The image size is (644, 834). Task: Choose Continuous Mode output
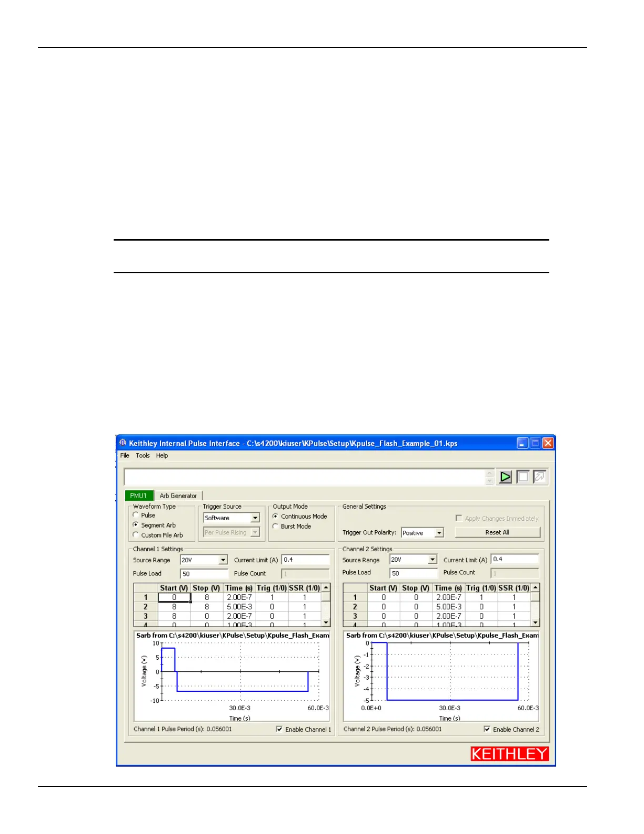pos(275,516)
